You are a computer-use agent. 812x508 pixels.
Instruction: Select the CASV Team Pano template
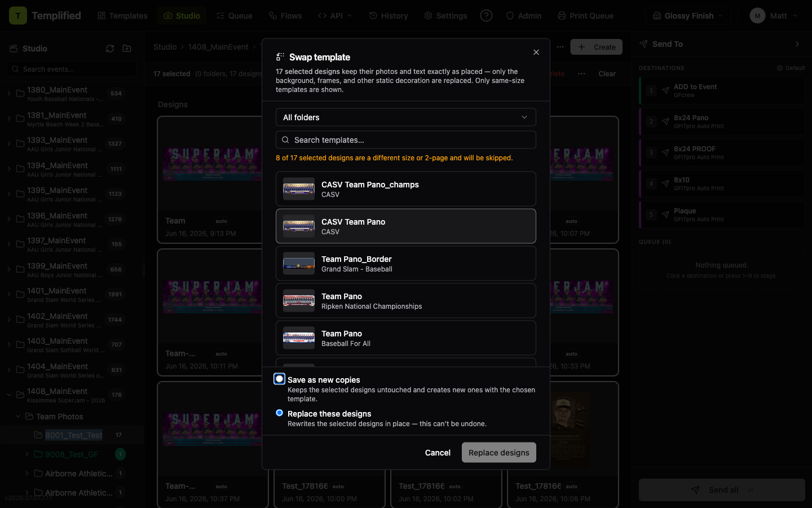[x=406, y=226]
